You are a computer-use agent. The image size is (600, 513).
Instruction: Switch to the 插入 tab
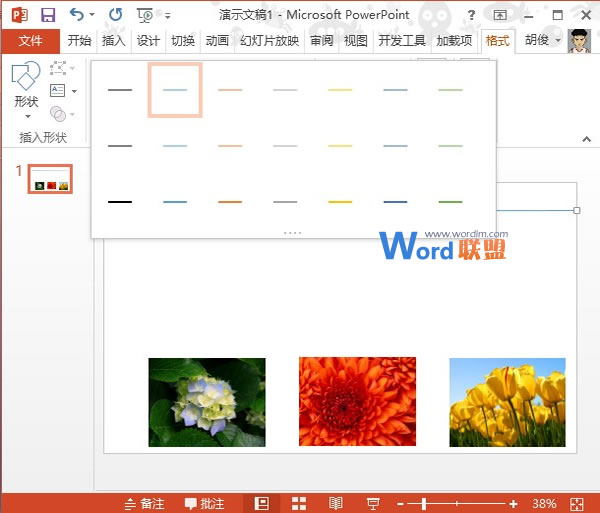click(114, 41)
